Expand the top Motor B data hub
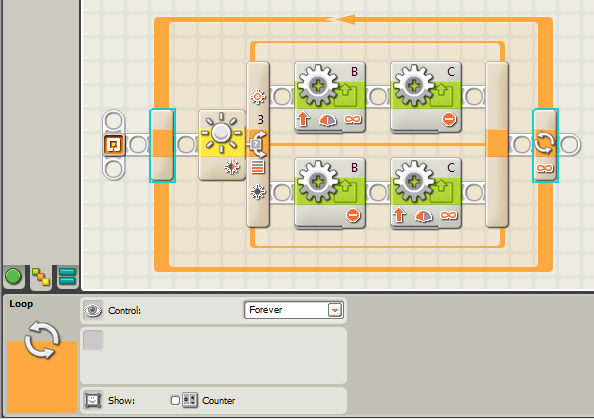Viewport: 594px width, 419px height. [x=319, y=131]
